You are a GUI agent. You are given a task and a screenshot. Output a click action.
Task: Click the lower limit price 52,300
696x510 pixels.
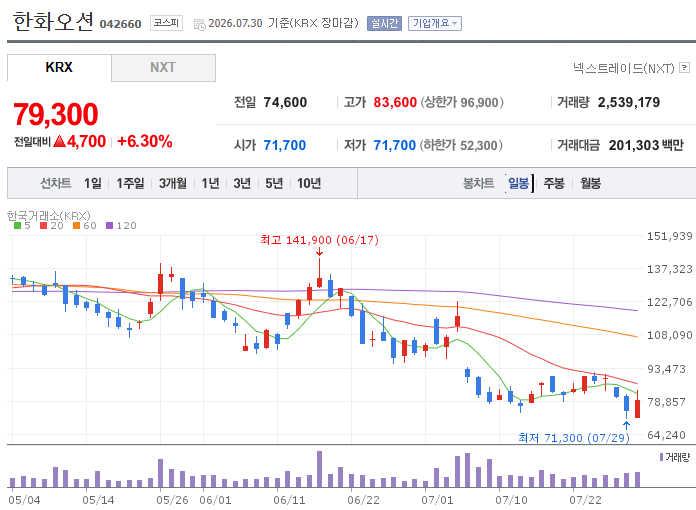coord(478,145)
